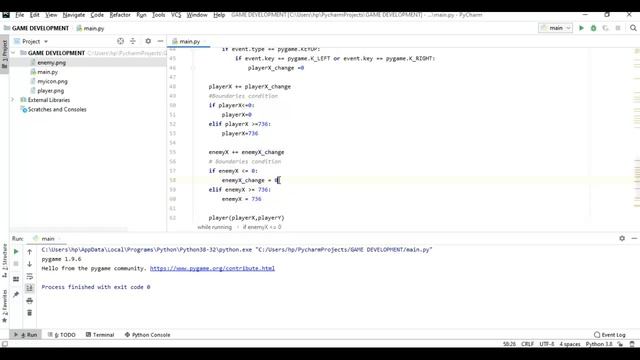Select player.png in project tree

click(x=51, y=91)
